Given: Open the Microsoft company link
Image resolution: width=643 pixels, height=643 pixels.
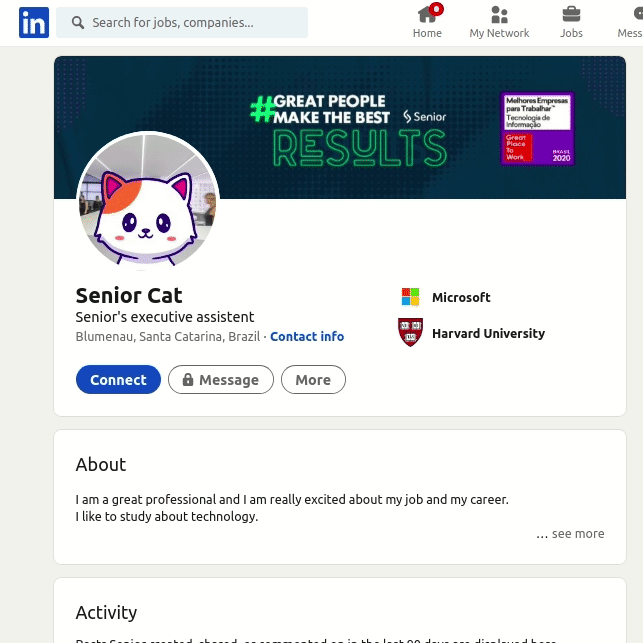Looking at the screenshot, I should click(461, 297).
